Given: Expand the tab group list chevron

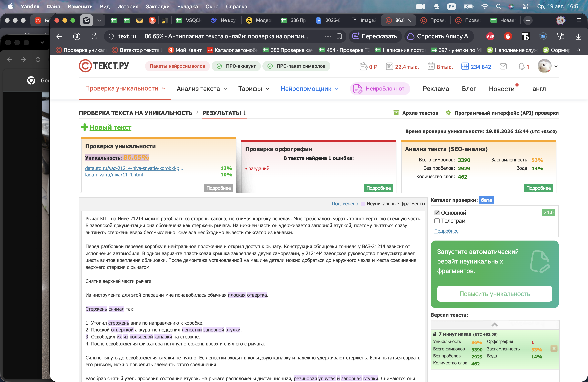Looking at the screenshot, I should click(x=99, y=20).
